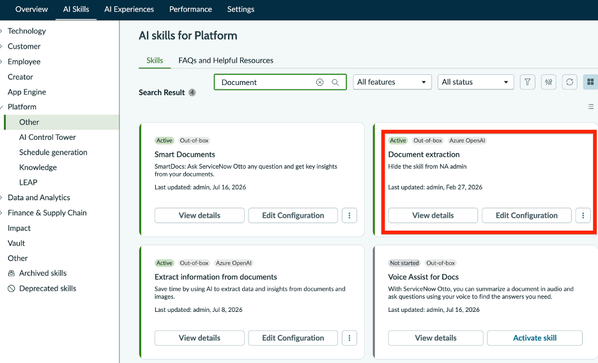Open the sliders filter settings icon
This screenshot has width=598, height=363.
point(548,82)
